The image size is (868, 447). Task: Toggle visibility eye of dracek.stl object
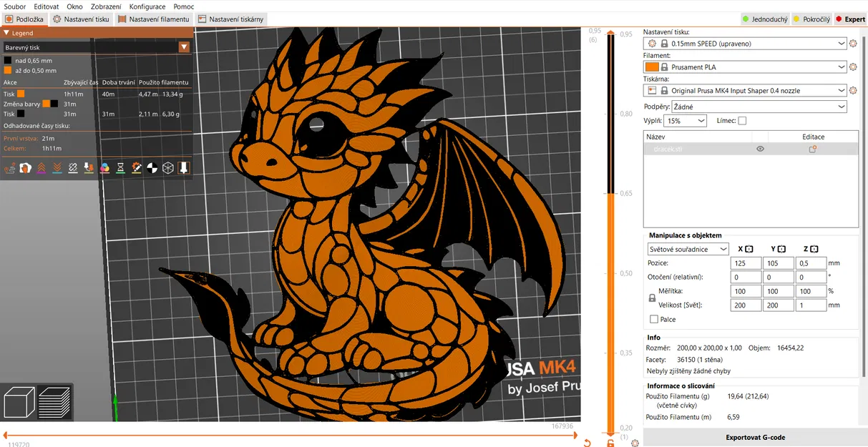760,149
